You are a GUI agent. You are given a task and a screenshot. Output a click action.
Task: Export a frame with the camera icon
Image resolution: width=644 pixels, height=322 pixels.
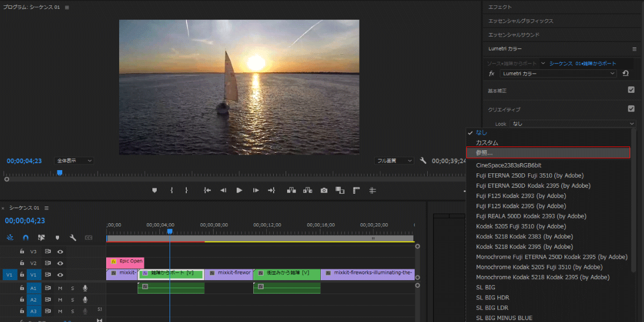pyautogui.click(x=324, y=190)
